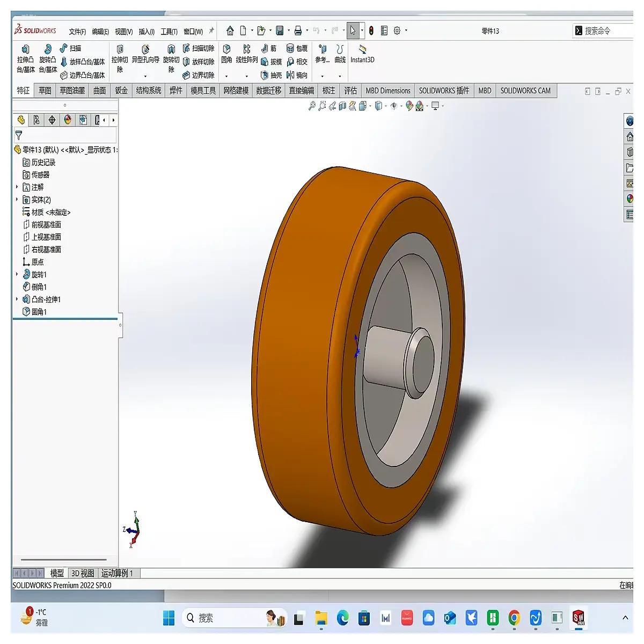Select 材质 <未指定> in the tree
The image size is (644, 644).
46,212
